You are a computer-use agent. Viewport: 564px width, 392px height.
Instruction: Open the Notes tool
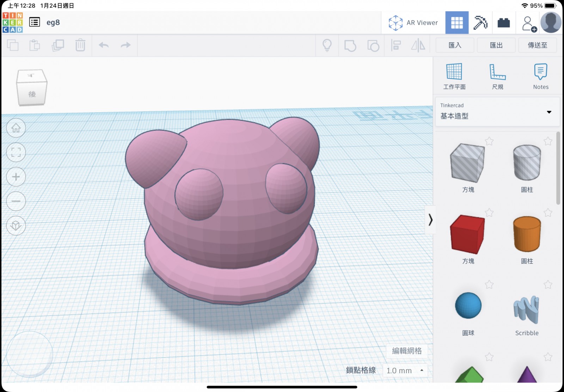[x=541, y=76]
